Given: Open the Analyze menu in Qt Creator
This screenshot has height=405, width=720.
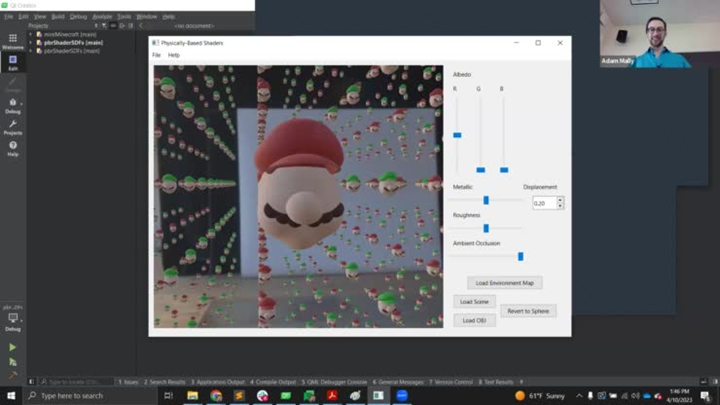Looking at the screenshot, I should (x=102, y=17).
